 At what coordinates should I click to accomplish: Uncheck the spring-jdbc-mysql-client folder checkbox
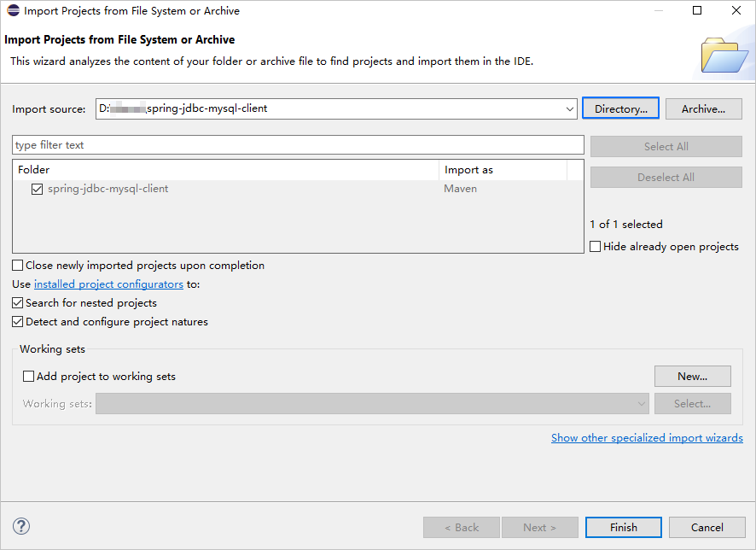coord(37,189)
